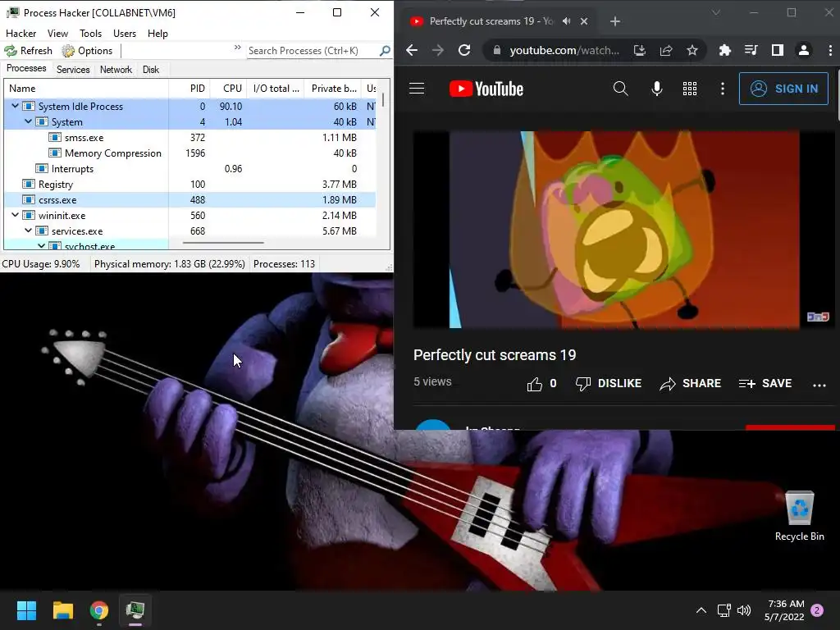840x630 pixels.
Task: Select the Registry process row
Action: (189, 185)
